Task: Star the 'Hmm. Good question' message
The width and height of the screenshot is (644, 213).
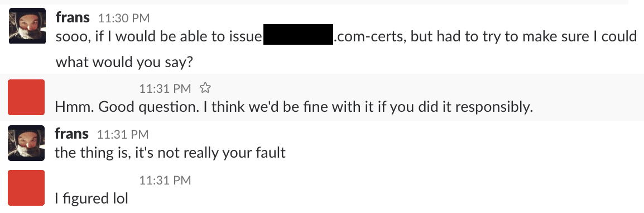Action: [x=205, y=88]
